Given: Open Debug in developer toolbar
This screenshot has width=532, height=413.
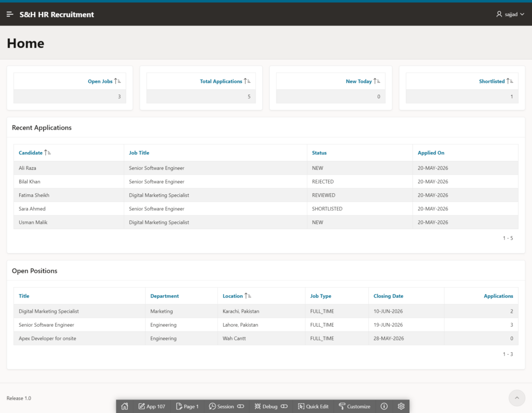Looking at the screenshot, I should click(270, 406).
